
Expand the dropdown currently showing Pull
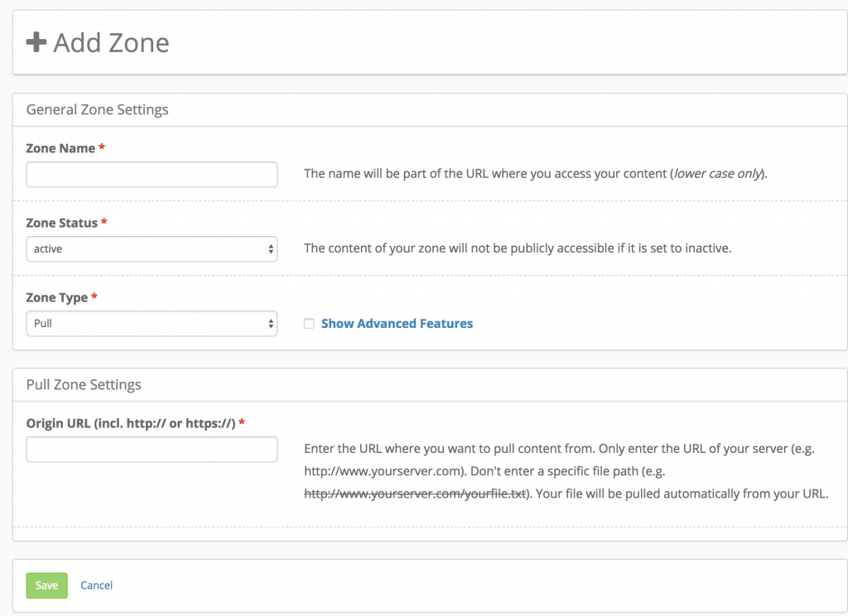point(152,323)
